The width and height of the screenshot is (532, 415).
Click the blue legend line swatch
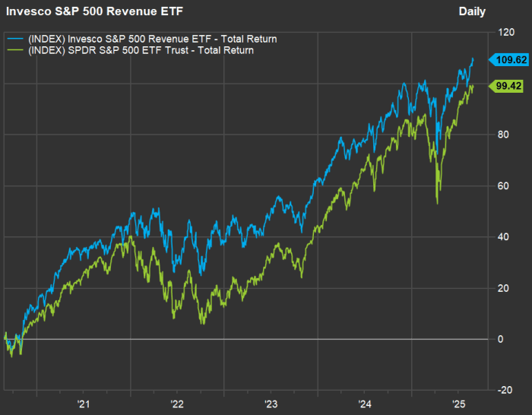click(x=15, y=39)
